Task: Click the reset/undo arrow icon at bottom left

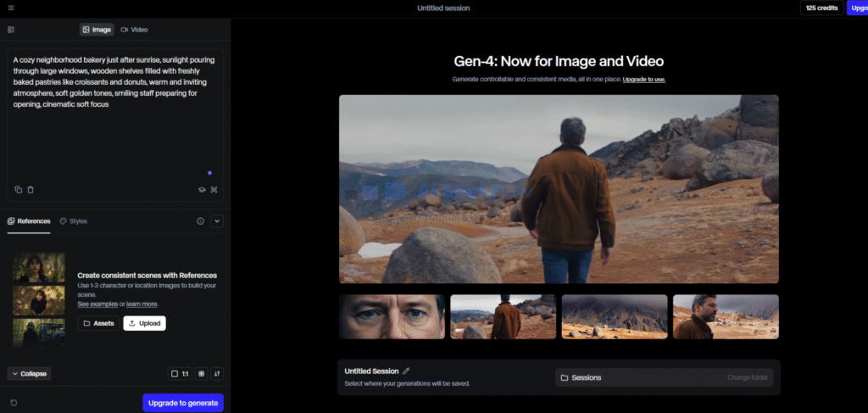Action: click(14, 403)
